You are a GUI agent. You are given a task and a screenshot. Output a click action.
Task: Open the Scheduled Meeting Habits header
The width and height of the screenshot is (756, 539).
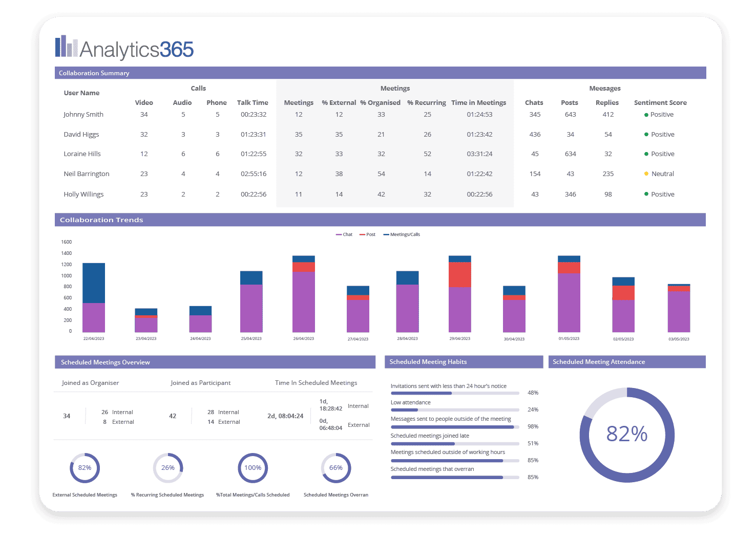(463, 362)
